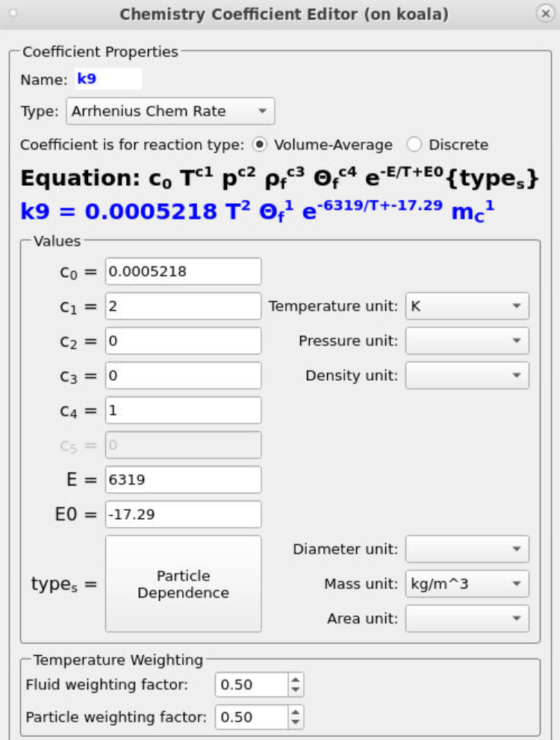560x740 pixels.
Task: Click the Name field containing k9
Action: pos(108,78)
